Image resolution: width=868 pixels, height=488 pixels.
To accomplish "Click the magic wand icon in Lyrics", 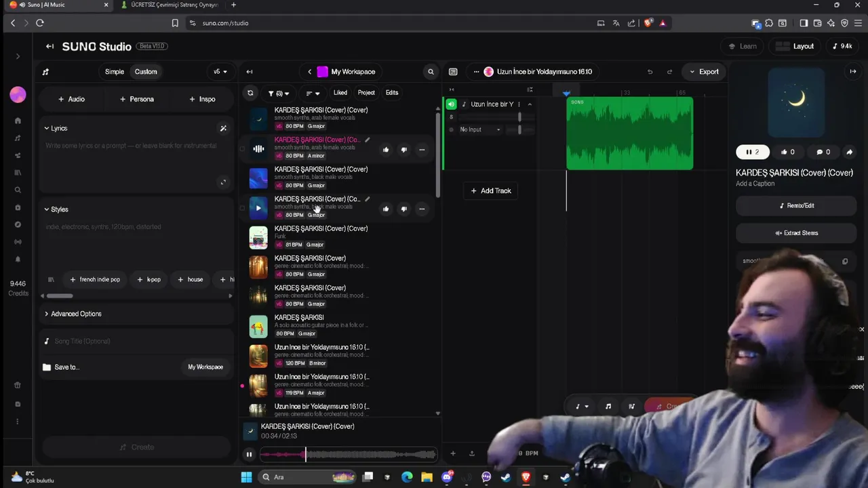I will (223, 128).
